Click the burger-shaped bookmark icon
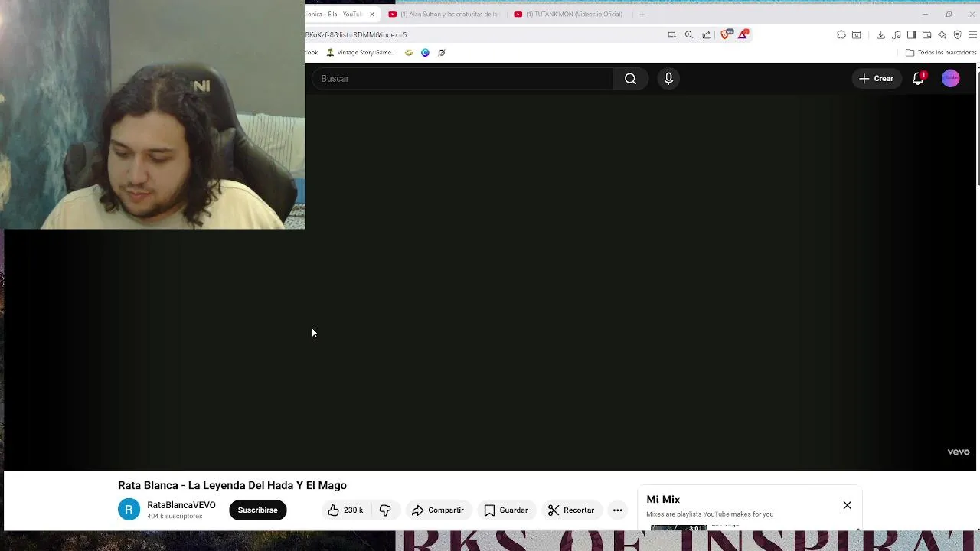 point(409,53)
